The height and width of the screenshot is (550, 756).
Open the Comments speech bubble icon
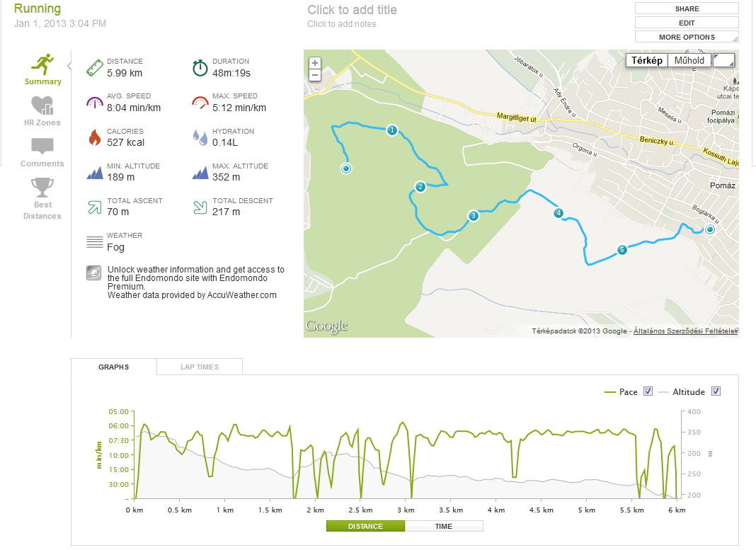point(42,147)
